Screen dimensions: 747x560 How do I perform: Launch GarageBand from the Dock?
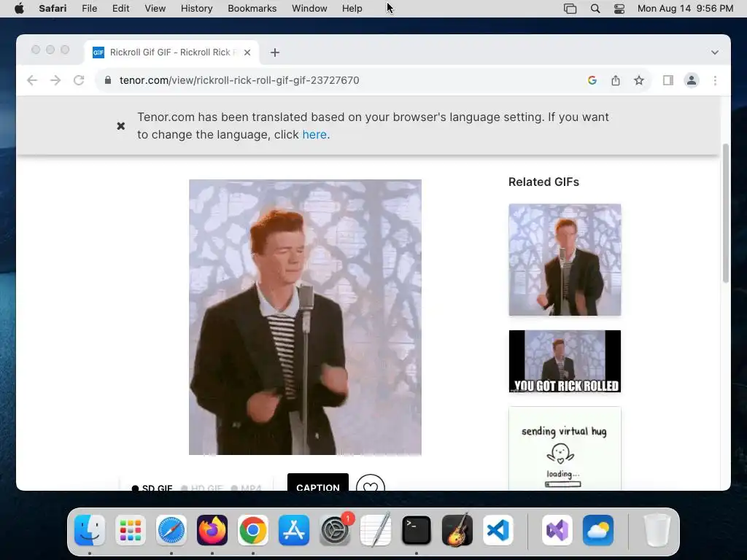pyautogui.click(x=457, y=530)
